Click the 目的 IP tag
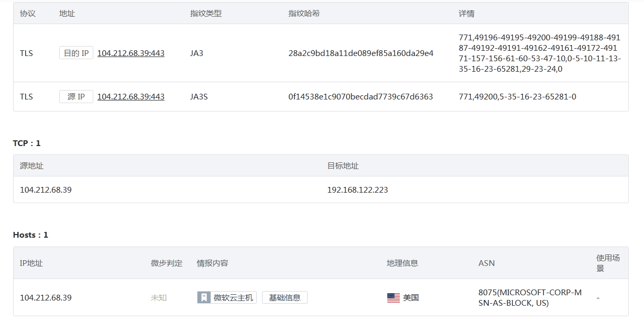 [76, 53]
